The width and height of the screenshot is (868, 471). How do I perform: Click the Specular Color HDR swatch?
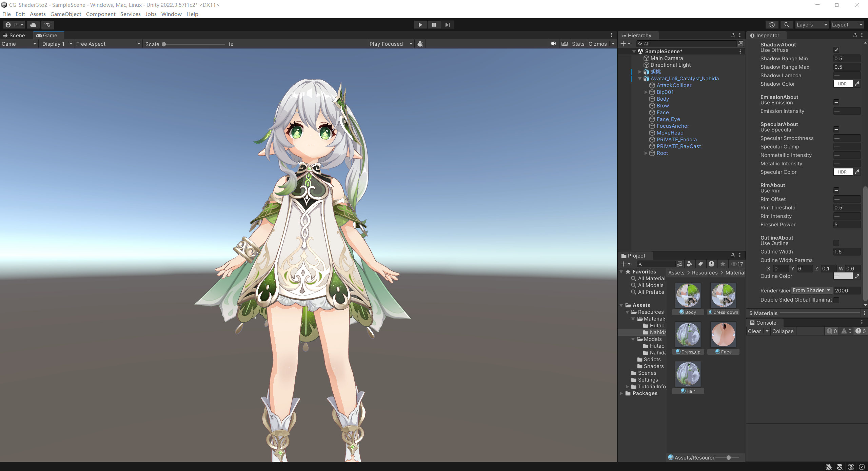(843, 172)
